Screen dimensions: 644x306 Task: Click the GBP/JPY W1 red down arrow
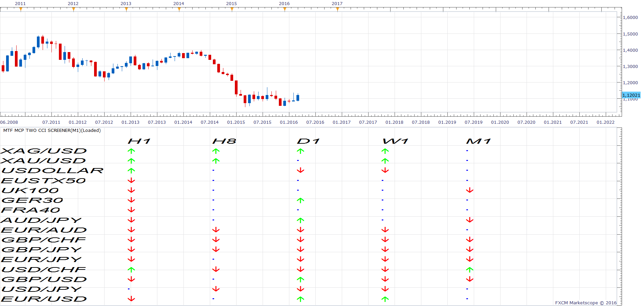[385, 250]
